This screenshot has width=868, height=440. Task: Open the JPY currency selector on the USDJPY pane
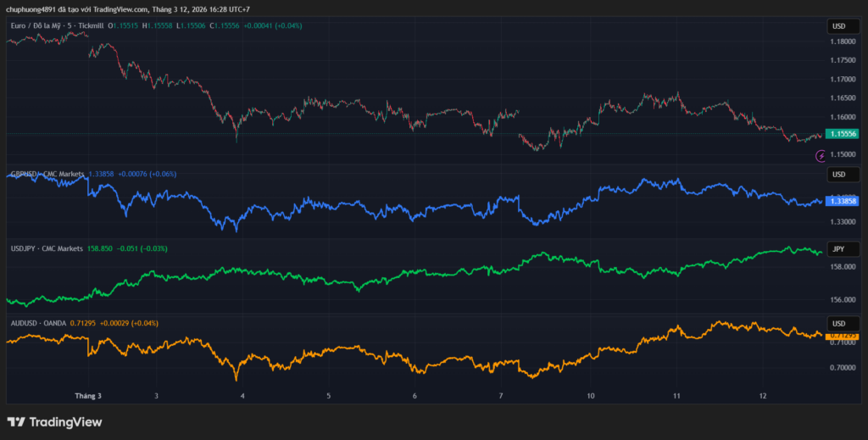click(x=837, y=249)
